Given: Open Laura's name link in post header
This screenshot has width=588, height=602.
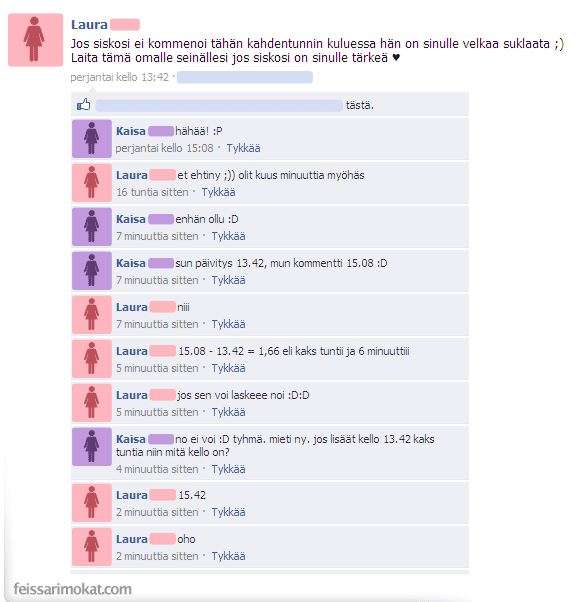Looking at the screenshot, I should (x=89, y=25).
